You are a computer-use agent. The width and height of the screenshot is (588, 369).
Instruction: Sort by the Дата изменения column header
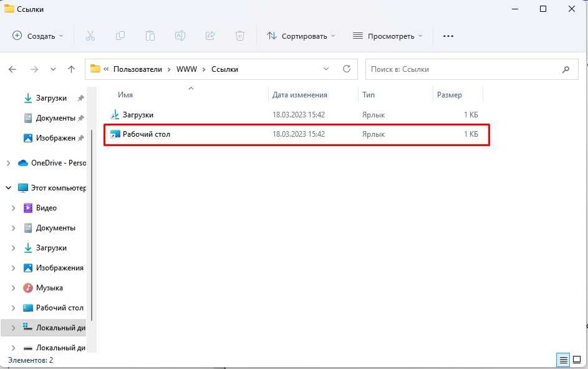tap(300, 95)
